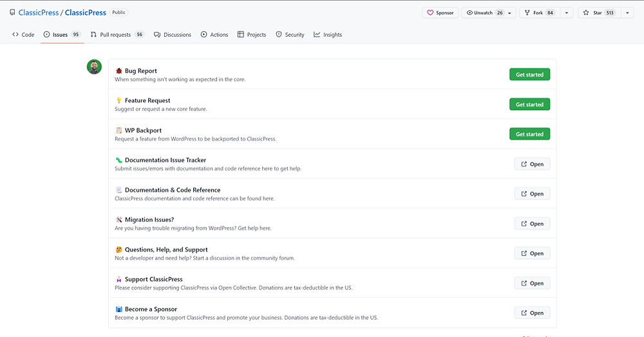The image size is (644, 337).
Task: Open the Support ClassicPress link
Action: 533,283
